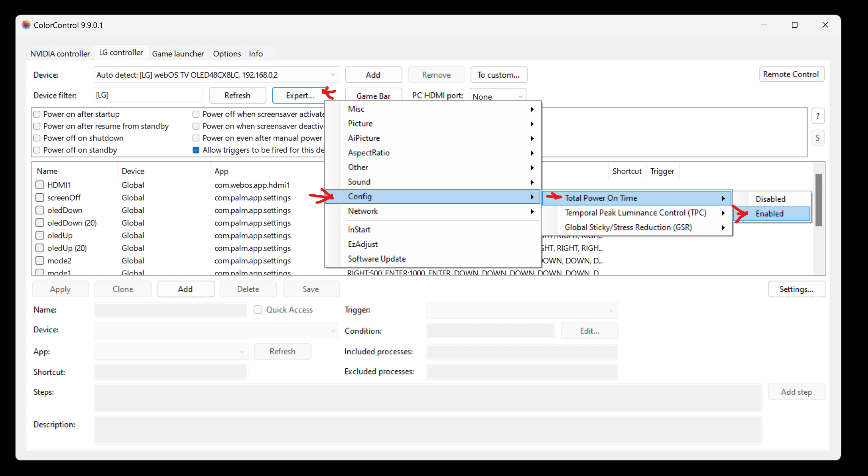868x476 pixels.
Task: Choose InStart from the Expert menu
Action: pos(432,230)
